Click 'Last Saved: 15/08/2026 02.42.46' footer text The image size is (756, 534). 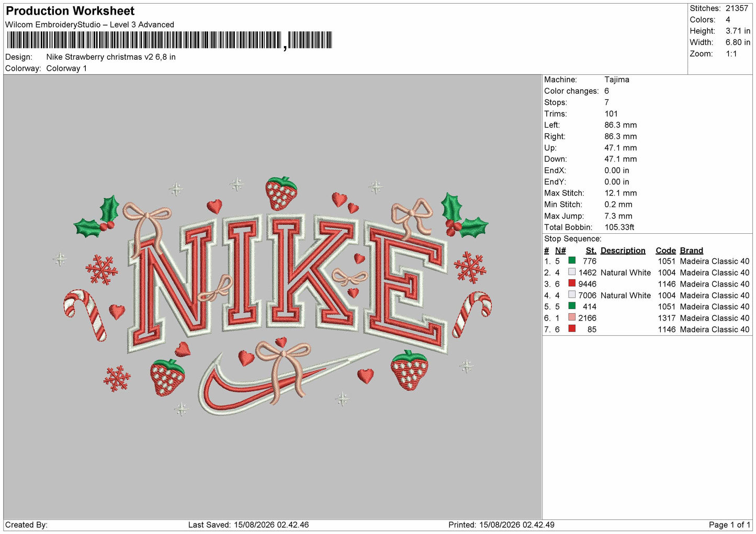[x=249, y=525]
